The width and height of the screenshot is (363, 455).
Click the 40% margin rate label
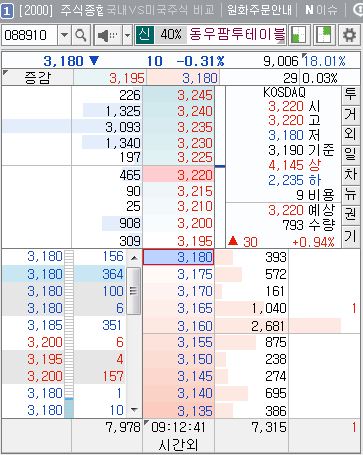pyautogui.click(x=171, y=34)
